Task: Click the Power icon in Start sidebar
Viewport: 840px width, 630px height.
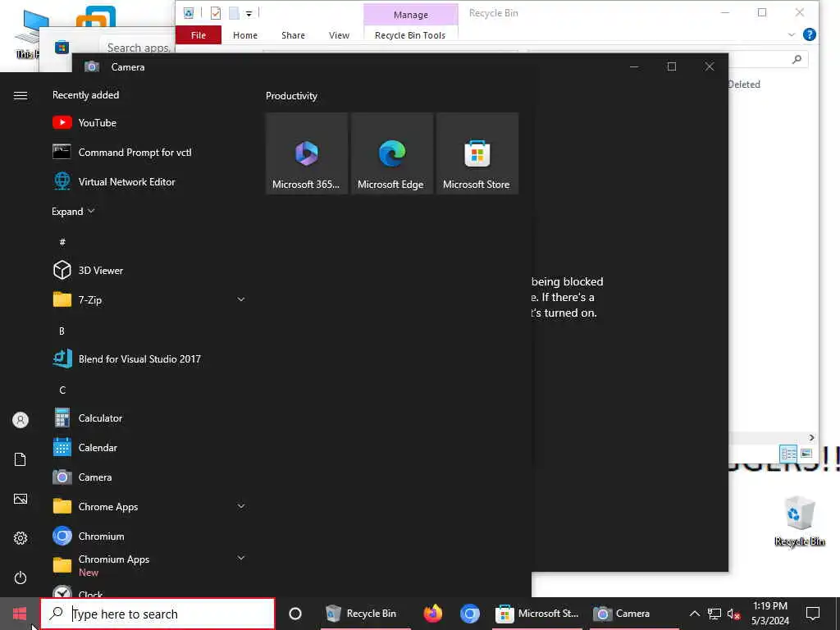Action: pos(21,577)
